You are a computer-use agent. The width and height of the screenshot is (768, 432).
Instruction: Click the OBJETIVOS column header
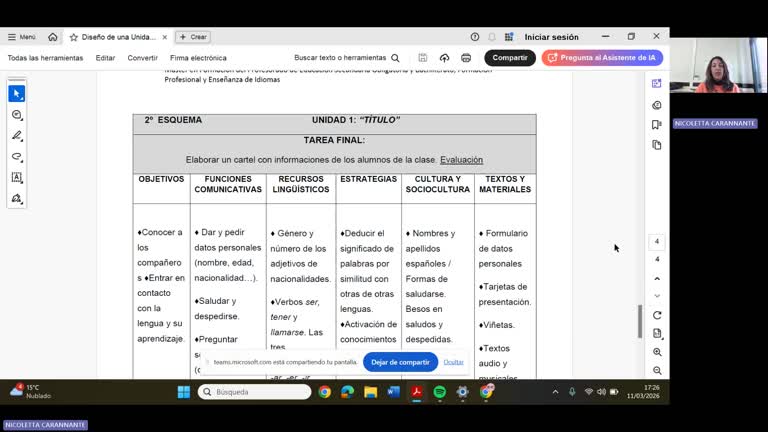161,179
